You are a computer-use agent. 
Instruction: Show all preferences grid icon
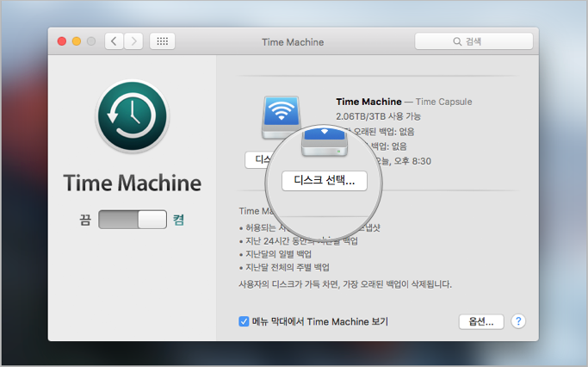point(163,41)
